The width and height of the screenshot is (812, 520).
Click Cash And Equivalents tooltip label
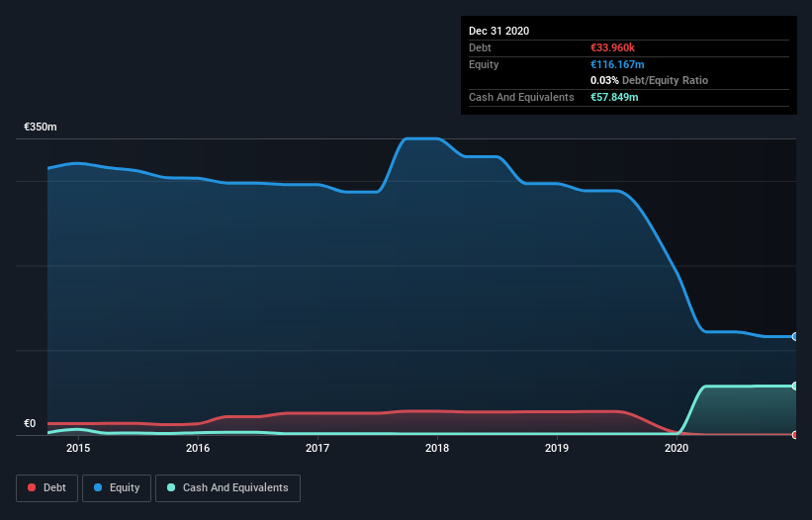521,97
